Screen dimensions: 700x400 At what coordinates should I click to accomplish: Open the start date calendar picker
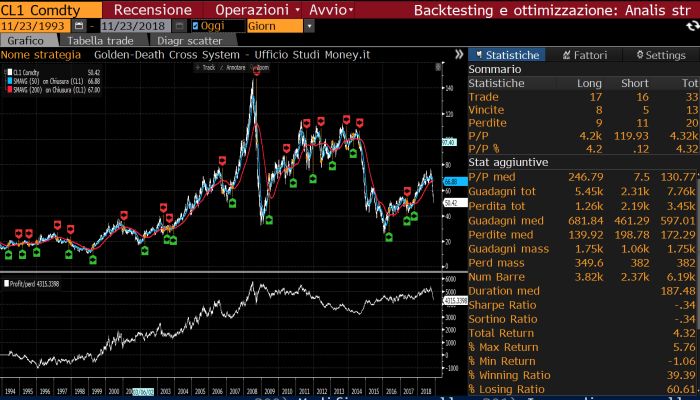point(76,25)
